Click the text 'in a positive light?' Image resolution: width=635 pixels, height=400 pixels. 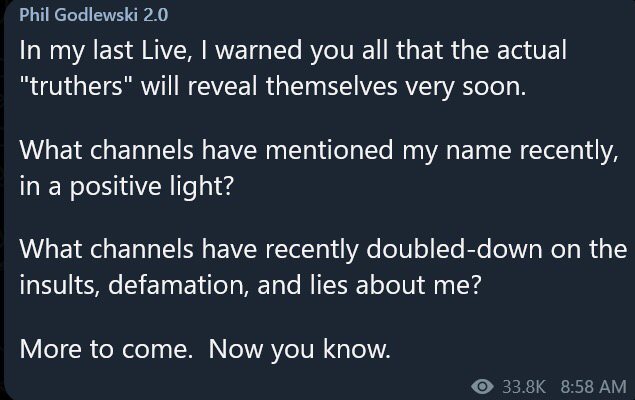coord(127,186)
